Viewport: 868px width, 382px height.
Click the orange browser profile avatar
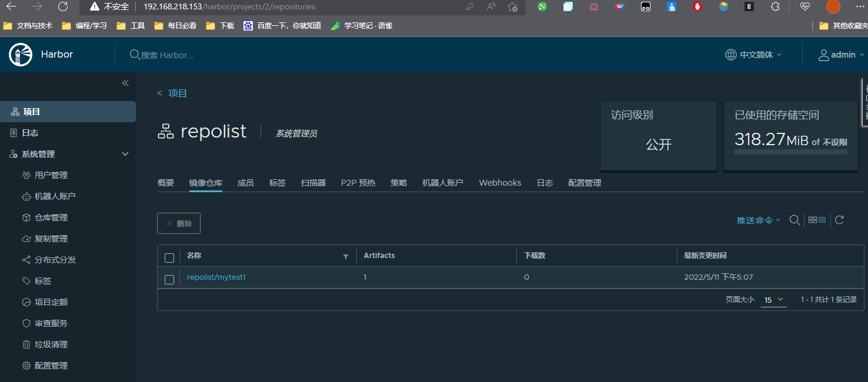pyautogui.click(x=833, y=6)
